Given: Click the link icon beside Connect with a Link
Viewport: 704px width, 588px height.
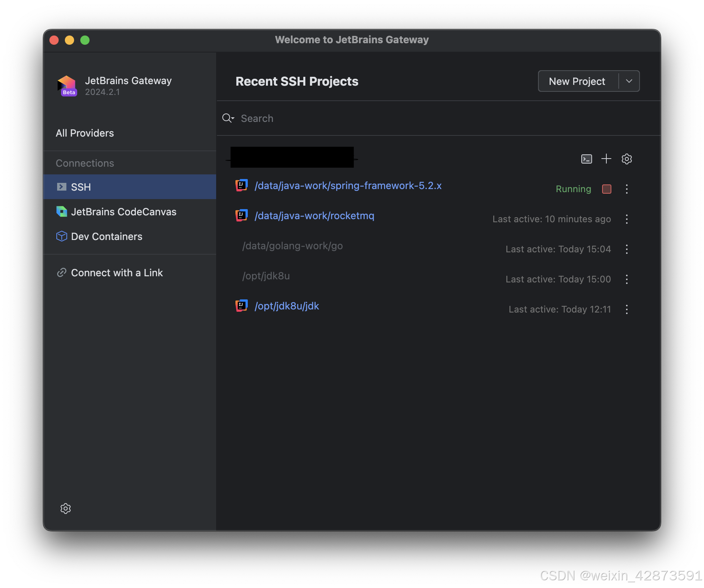Looking at the screenshot, I should pos(62,273).
